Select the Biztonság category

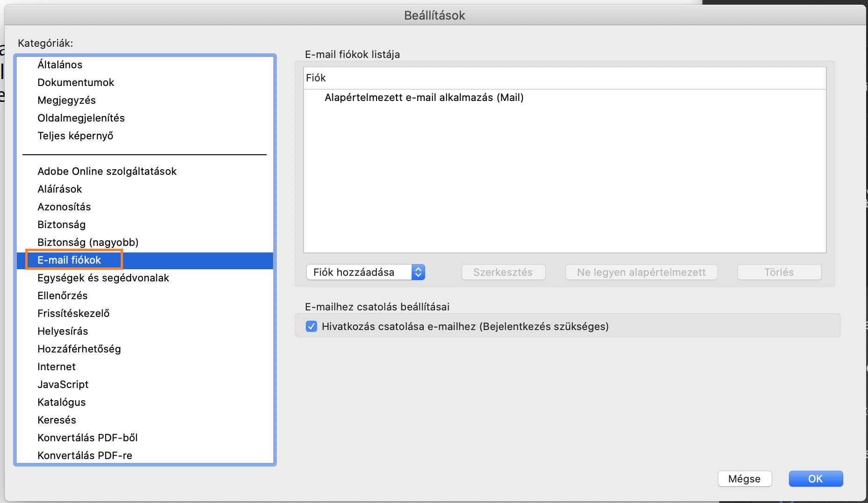coord(145,224)
